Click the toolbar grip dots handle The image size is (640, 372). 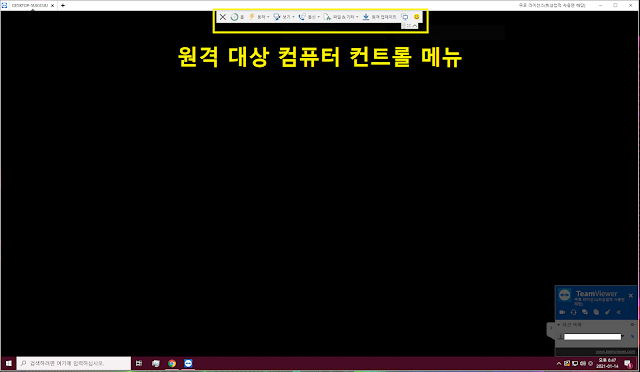coord(409,26)
